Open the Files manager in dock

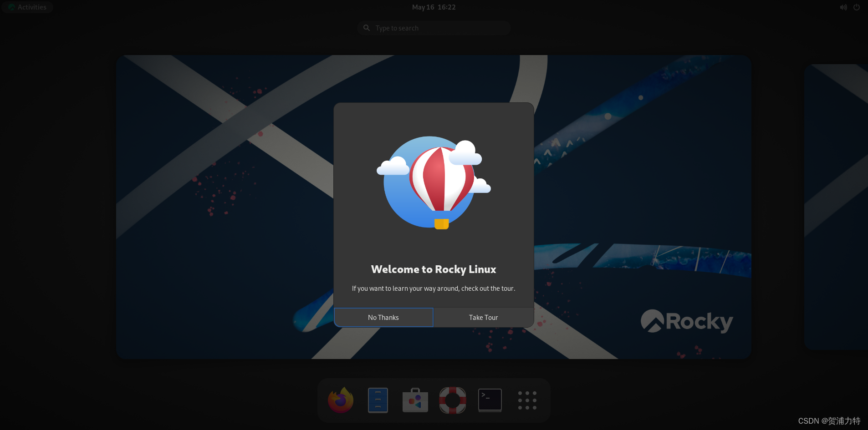tap(378, 400)
